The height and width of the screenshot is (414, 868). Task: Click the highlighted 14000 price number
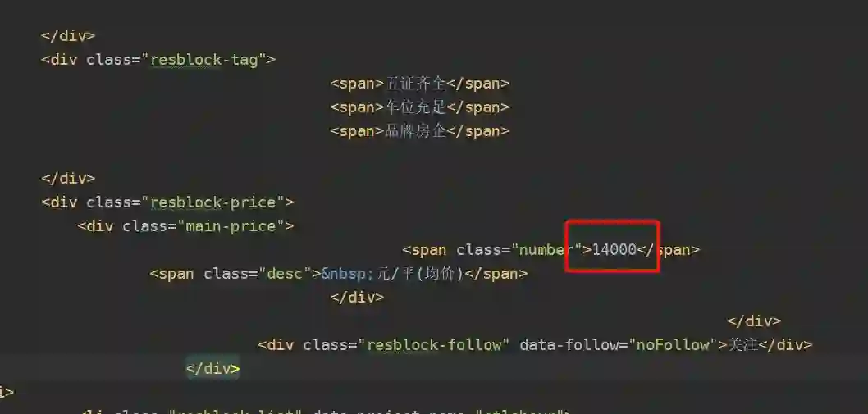point(614,250)
